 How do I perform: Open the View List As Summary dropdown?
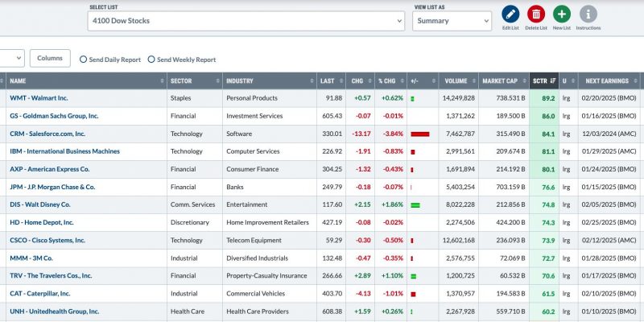[452, 21]
